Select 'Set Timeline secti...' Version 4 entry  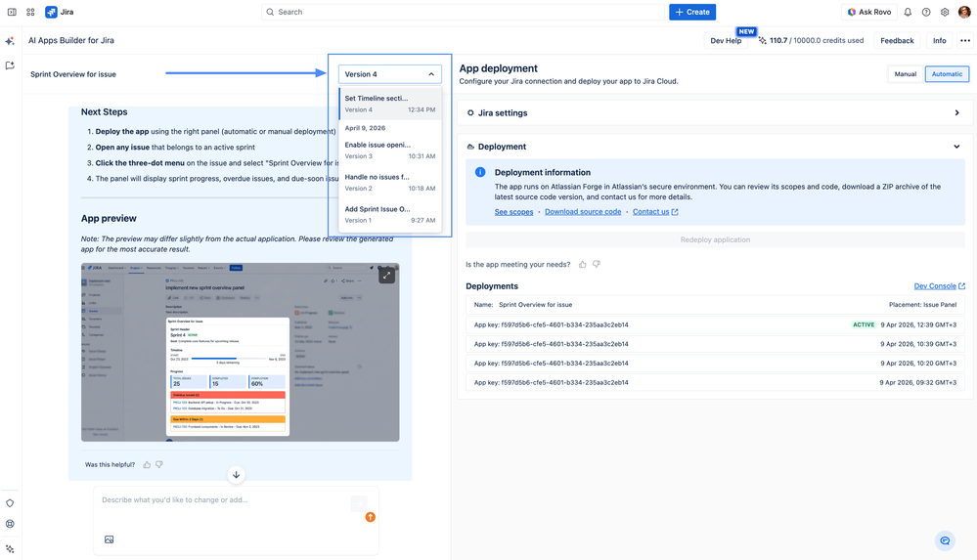click(390, 104)
